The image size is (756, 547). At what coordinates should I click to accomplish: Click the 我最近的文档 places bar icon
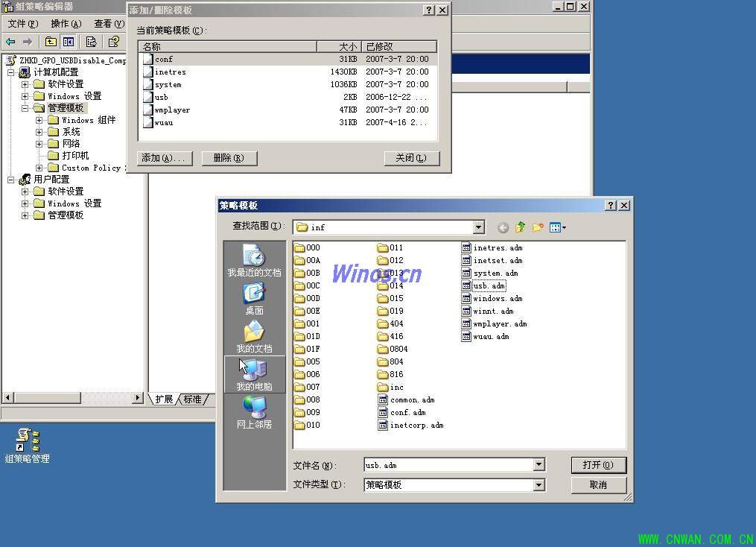pos(254,259)
